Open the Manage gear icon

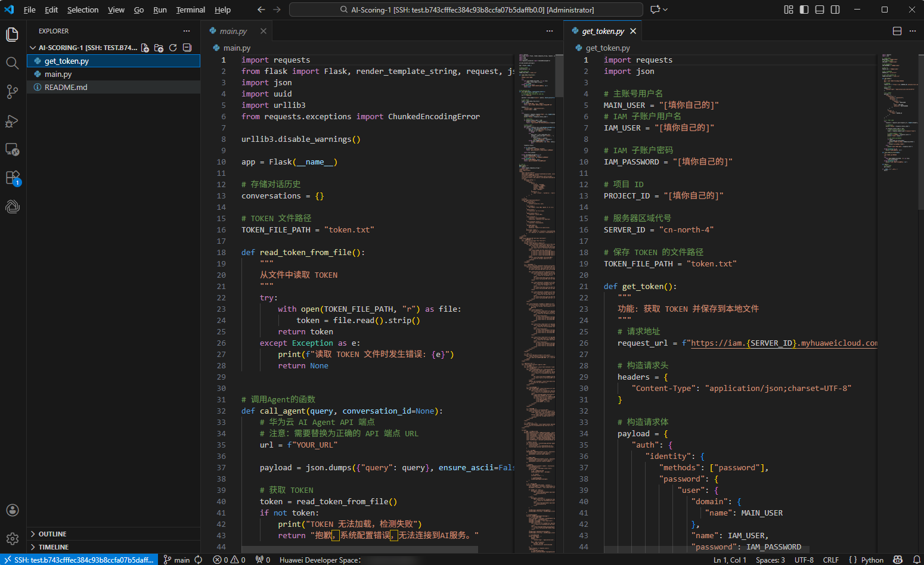13,539
